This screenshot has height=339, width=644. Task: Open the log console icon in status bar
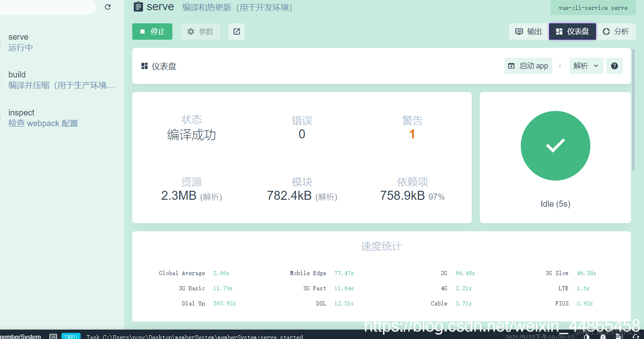coord(53,336)
